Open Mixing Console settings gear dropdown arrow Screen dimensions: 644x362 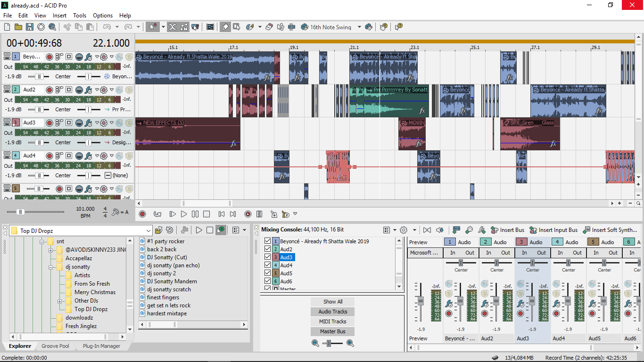click(x=414, y=230)
